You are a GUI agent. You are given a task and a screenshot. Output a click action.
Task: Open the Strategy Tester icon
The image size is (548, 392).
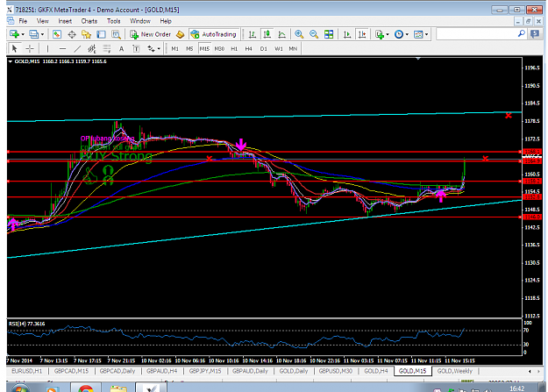[x=116, y=34]
